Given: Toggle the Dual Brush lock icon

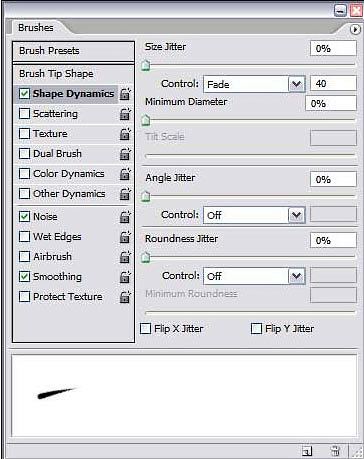Looking at the screenshot, I should (x=125, y=154).
